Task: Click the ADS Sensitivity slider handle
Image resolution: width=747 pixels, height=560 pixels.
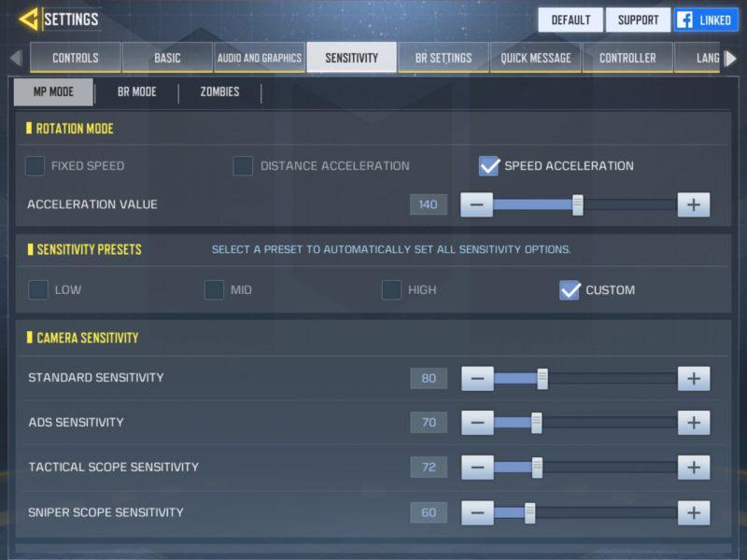Action: [536, 423]
